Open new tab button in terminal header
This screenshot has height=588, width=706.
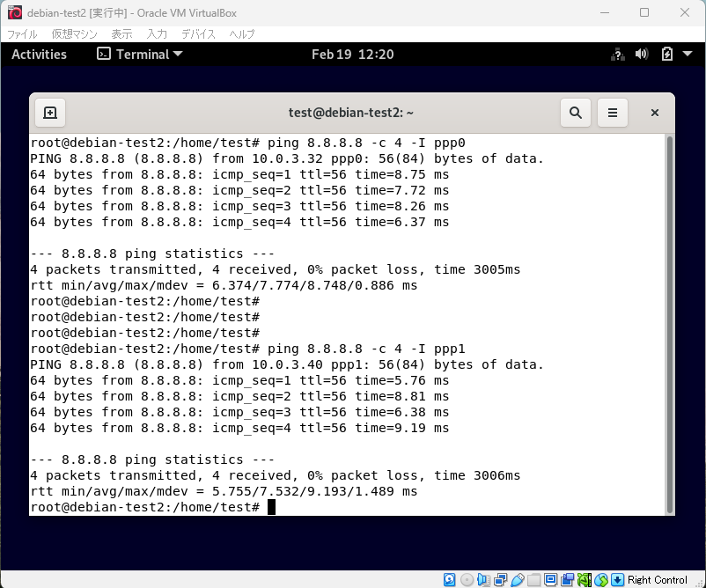tap(50, 113)
